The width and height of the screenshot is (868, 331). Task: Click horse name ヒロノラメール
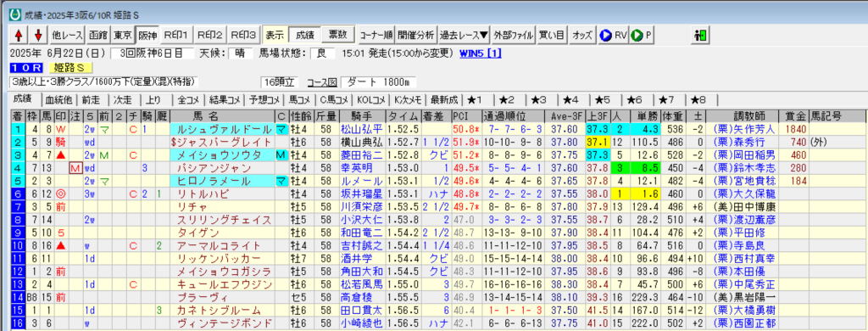(214, 181)
